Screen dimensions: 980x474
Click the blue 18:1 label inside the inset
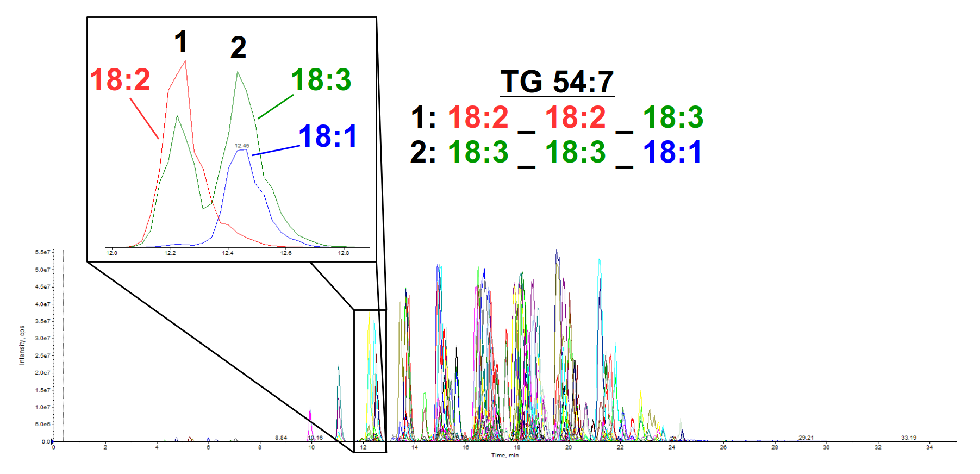(x=328, y=136)
